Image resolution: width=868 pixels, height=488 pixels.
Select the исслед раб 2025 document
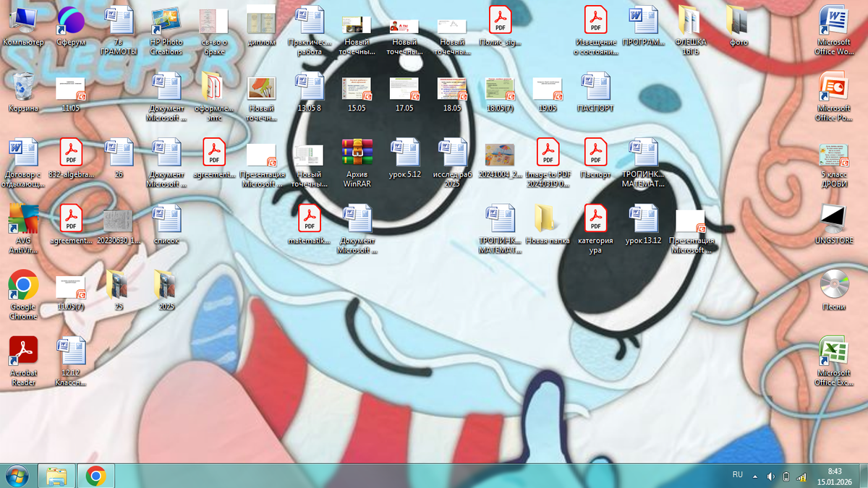(x=452, y=163)
